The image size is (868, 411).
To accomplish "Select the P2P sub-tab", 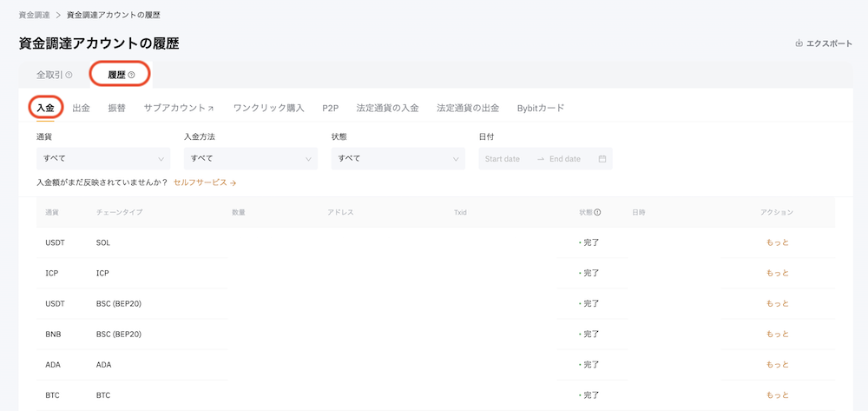I will (331, 108).
